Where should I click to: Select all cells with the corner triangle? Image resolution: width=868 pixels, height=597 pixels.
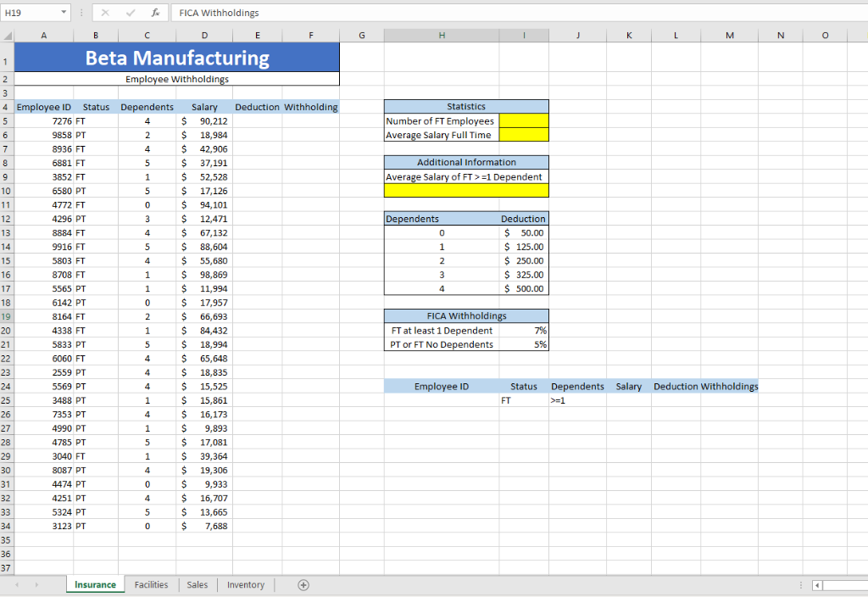coord(7,35)
